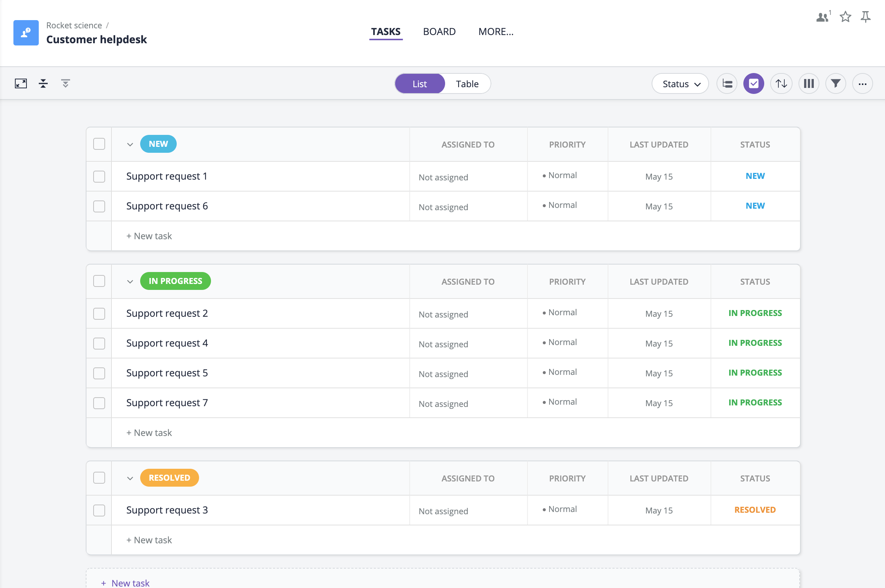Open the columns configuration icon

(809, 83)
